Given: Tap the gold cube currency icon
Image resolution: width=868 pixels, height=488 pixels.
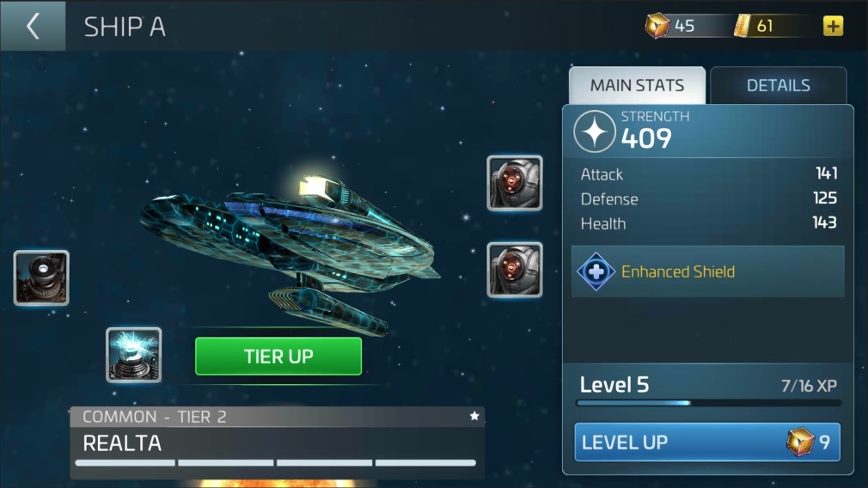Looking at the screenshot, I should [657, 26].
